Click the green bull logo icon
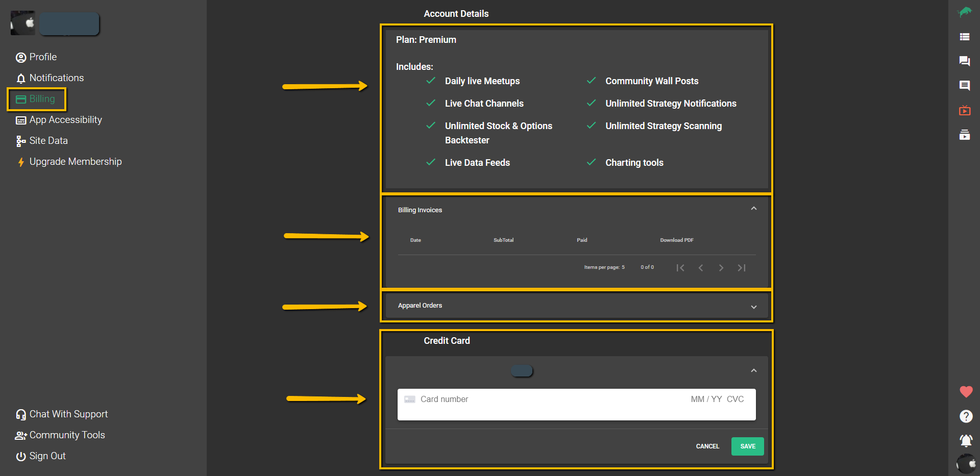This screenshot has height=476, width=980. pyautogui.click(x=965, y=12)
